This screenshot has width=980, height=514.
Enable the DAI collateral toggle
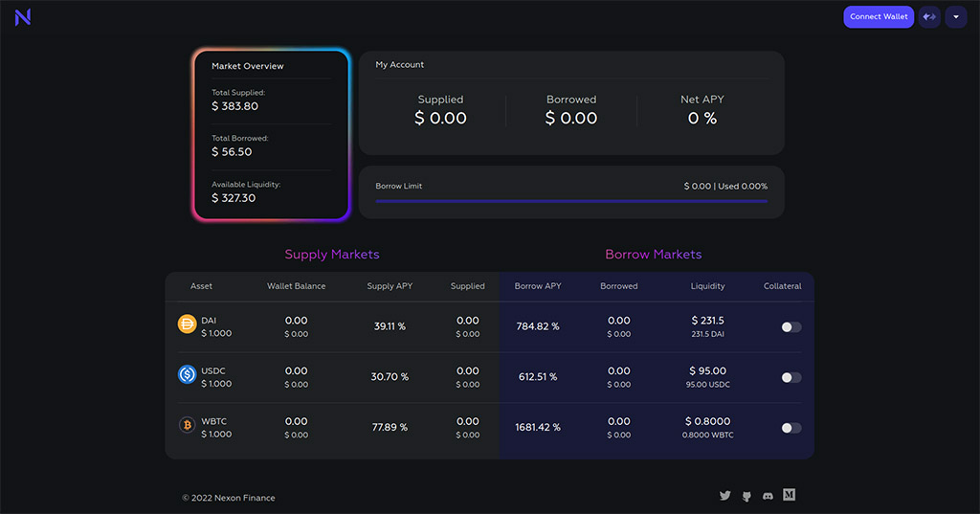[x=791, y=327]
